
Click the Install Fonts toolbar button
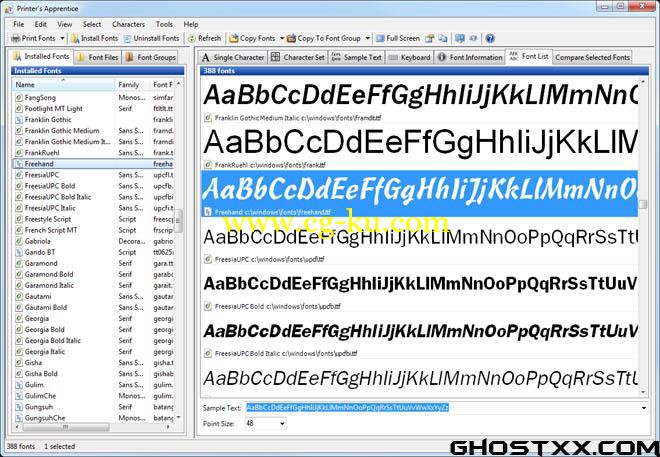pyautogui.click(x=95, y=38)
